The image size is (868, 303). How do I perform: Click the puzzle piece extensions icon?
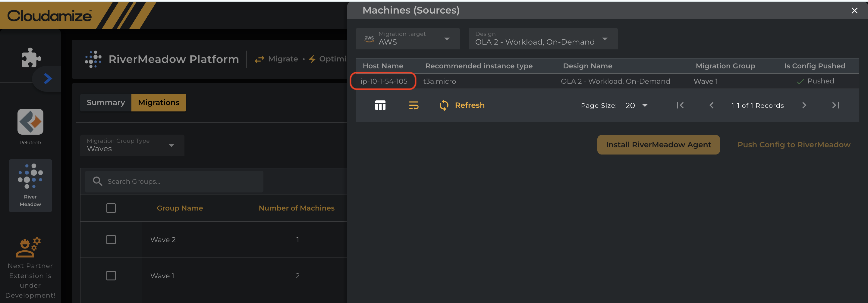(31, 57)
